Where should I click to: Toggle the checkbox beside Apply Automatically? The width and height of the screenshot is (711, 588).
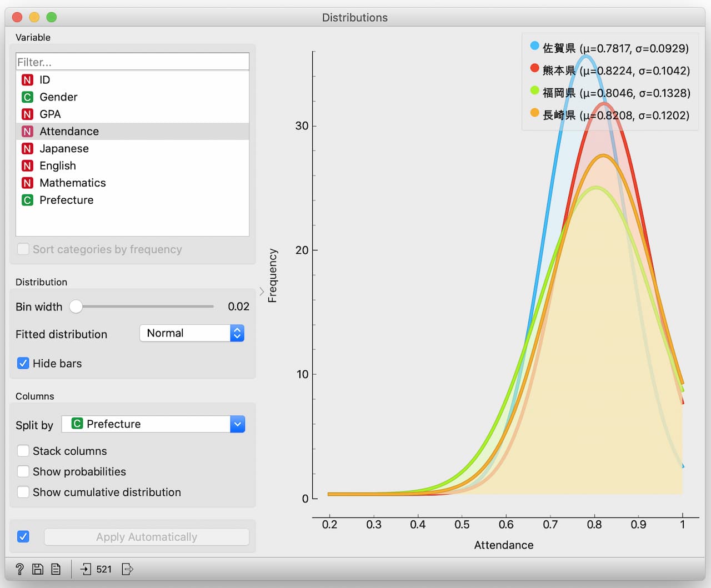(23, 537)
